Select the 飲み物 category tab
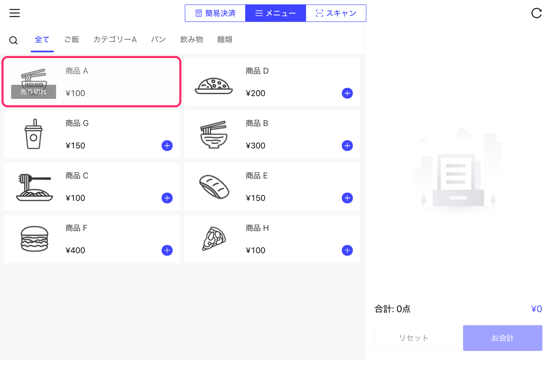 click(x=192, y=39)
